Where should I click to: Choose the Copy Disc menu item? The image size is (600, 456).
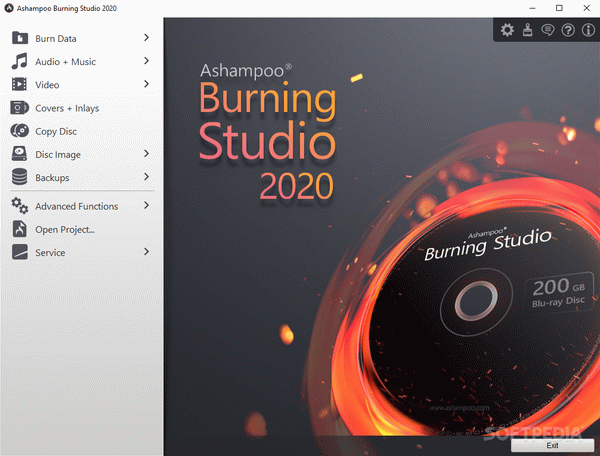click(80, 131)
